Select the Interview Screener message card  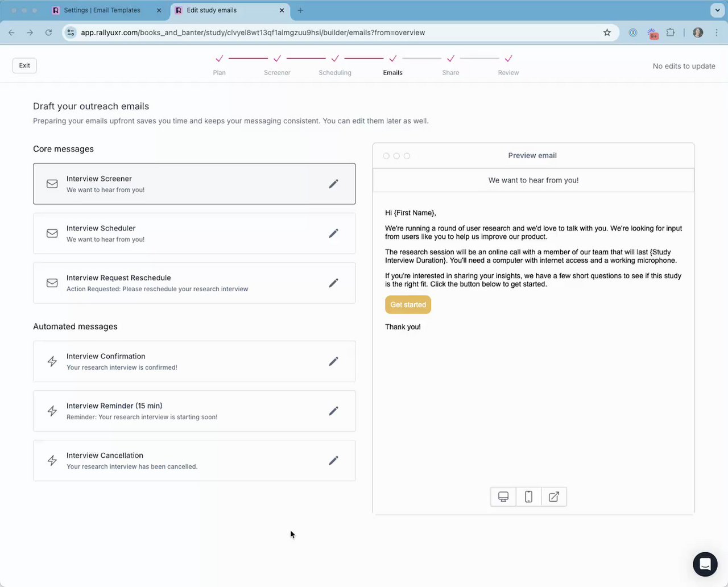click(x=195, y=184)
